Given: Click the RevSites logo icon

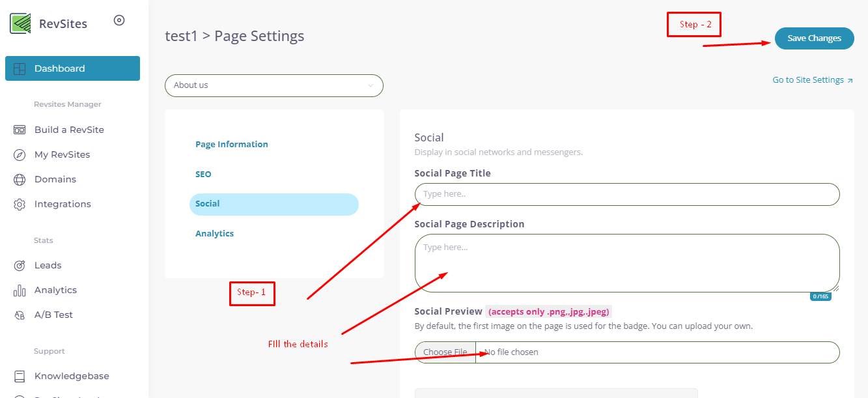Looking at the screenshot, I should pyautogui.click(x=21, y=23).
